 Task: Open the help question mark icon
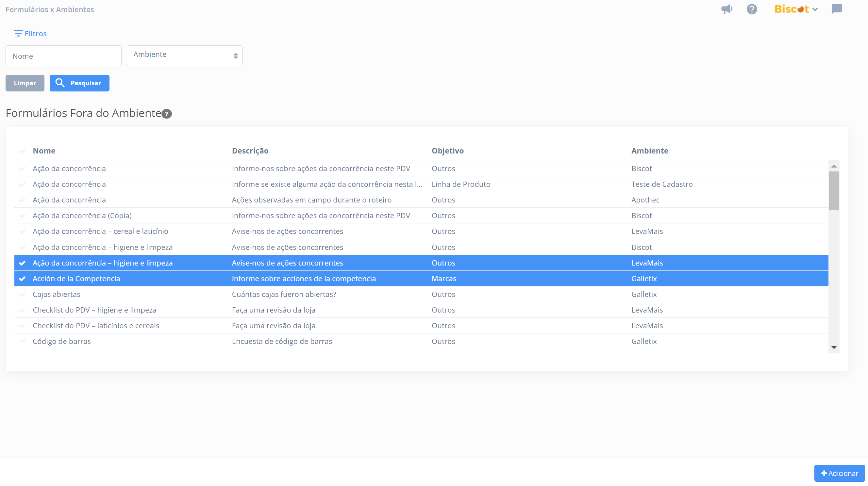[751, 9]
